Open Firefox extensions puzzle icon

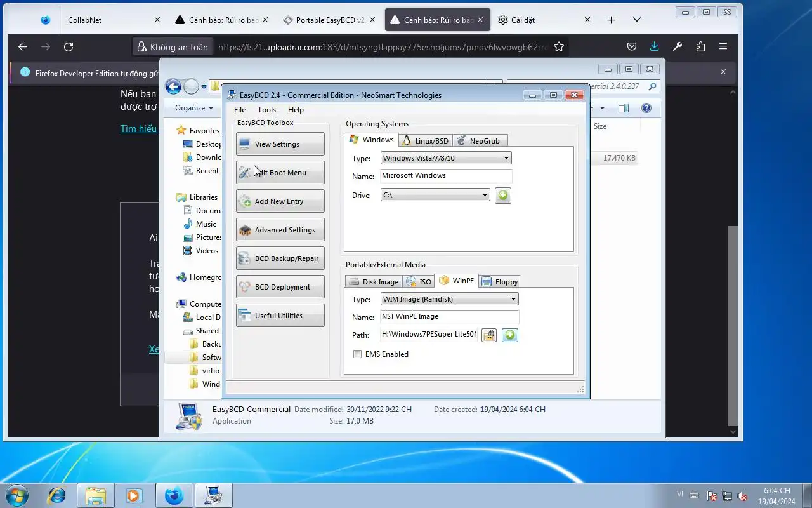[x=700, y=46]
